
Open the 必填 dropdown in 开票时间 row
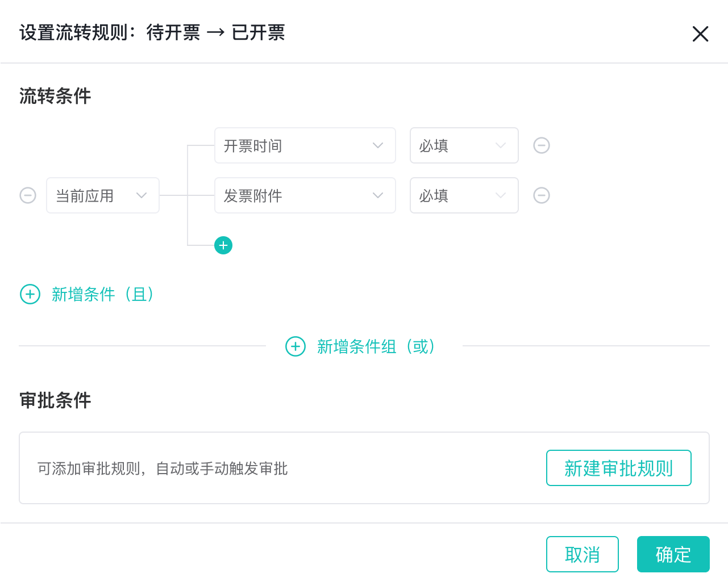464,145
